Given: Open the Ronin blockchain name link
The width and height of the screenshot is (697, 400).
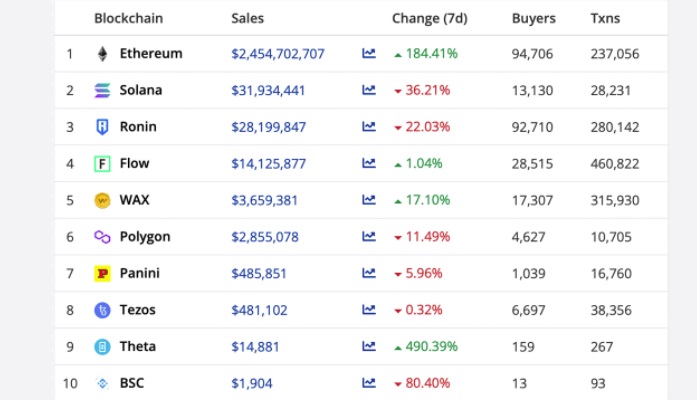Looking at the screenshot, I should point(138,127).
